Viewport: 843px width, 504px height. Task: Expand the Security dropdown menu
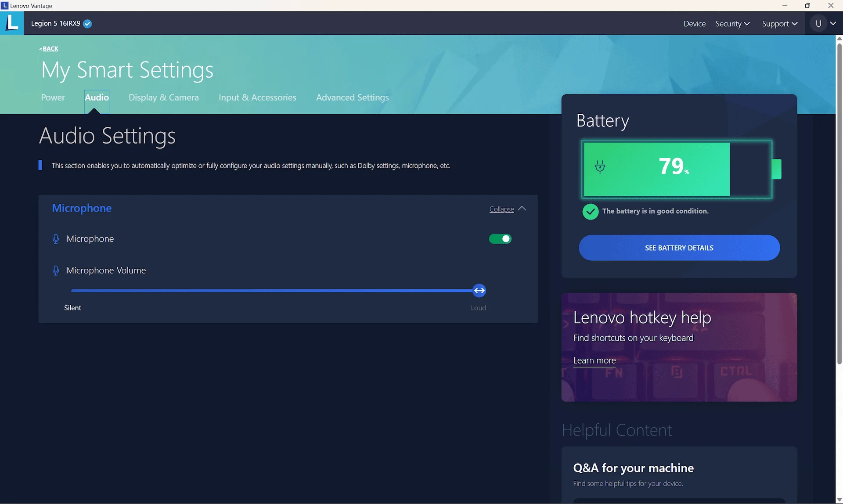(x=732, y=24)
